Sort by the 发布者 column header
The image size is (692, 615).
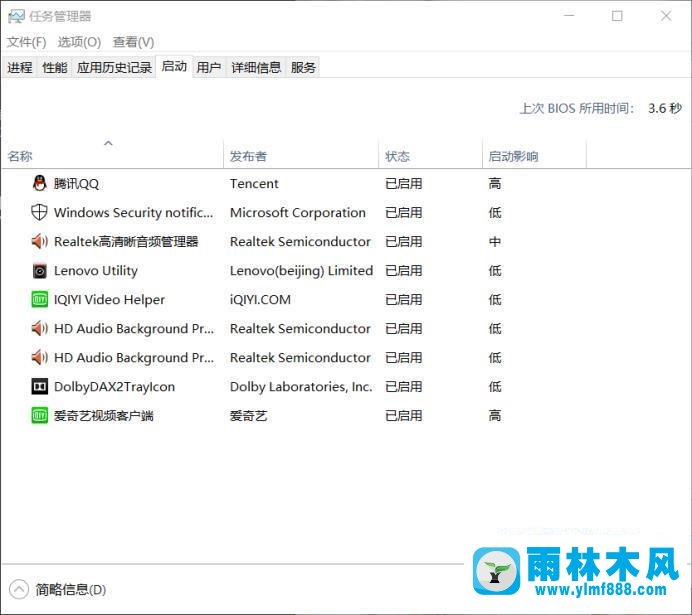tap(301, 156)
